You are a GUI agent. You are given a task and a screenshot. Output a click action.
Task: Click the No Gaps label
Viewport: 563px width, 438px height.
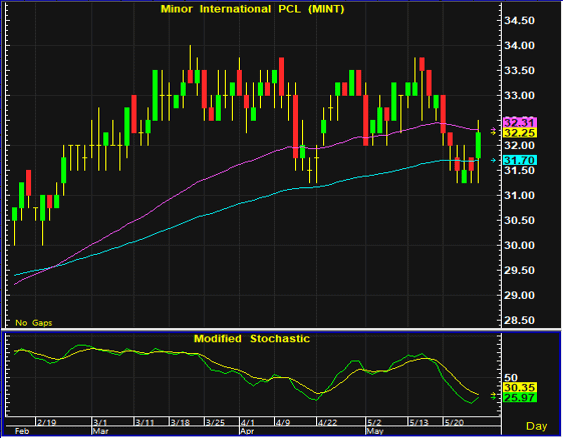tap(34, 323)
